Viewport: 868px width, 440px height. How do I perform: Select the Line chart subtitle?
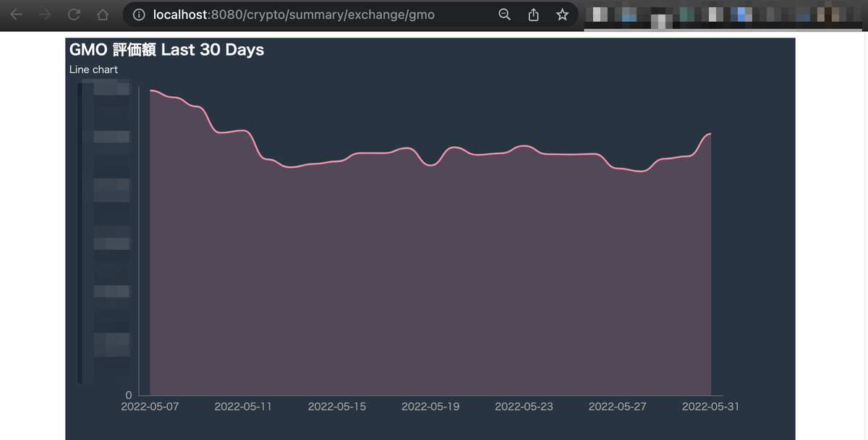click(93, 69)
